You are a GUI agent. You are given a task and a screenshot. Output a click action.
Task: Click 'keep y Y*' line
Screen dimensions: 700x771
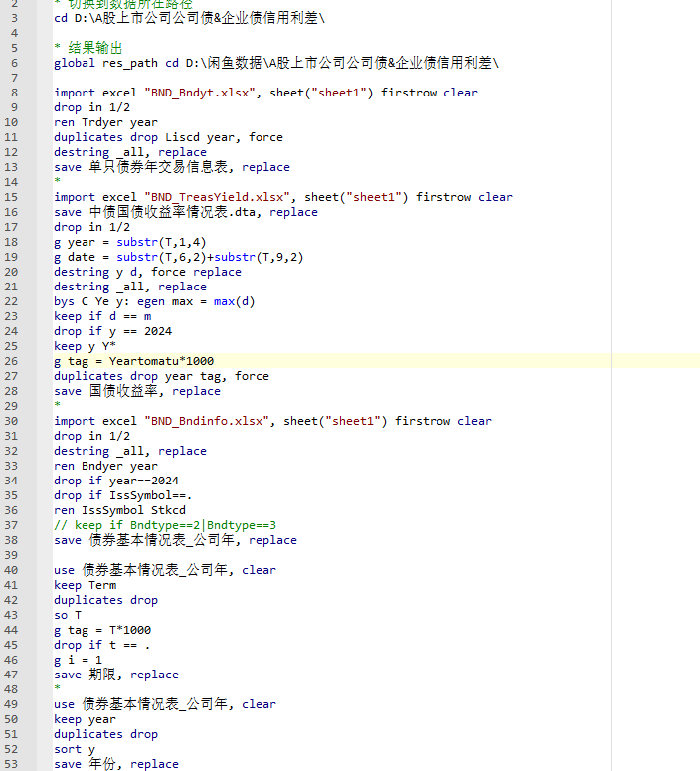tap(85, 346)
